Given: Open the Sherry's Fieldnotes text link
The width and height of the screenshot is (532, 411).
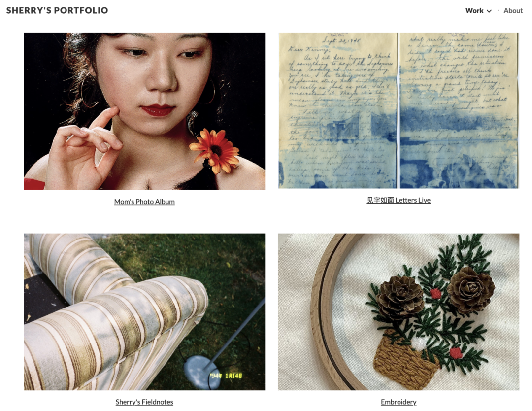Looking at the screenshot, I should click(144, 402).
